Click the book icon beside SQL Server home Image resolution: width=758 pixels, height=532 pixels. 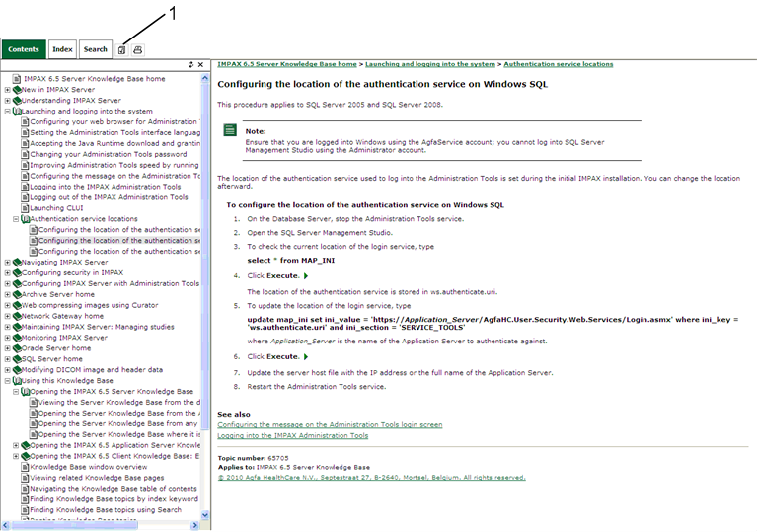click(17, 359)
